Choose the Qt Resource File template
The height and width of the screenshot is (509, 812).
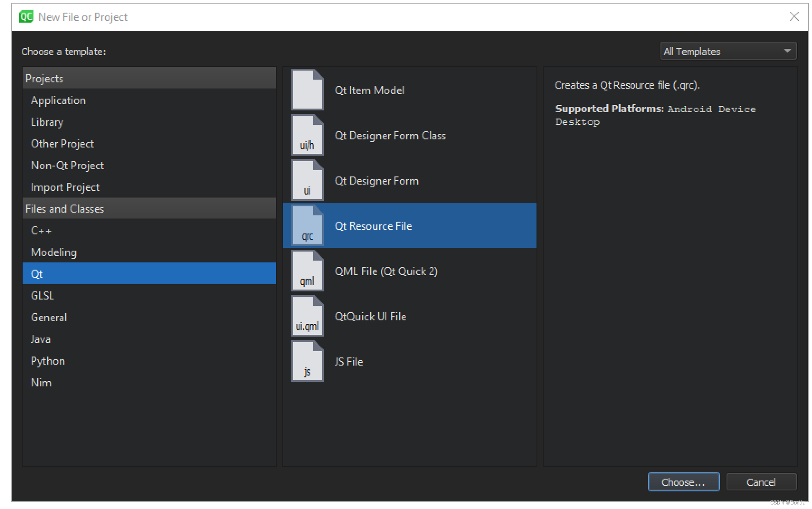click(x=409, y=225)
